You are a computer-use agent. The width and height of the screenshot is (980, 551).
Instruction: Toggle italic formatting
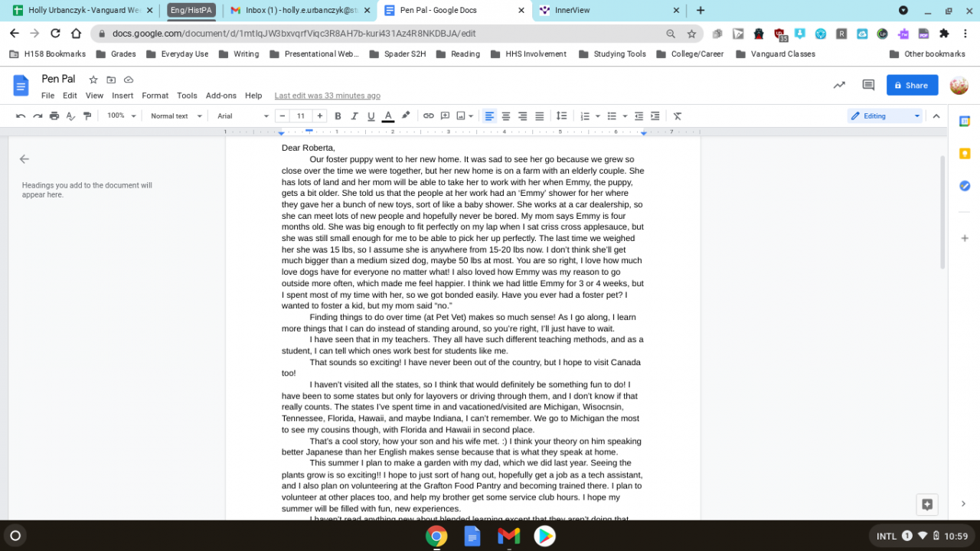354,116
